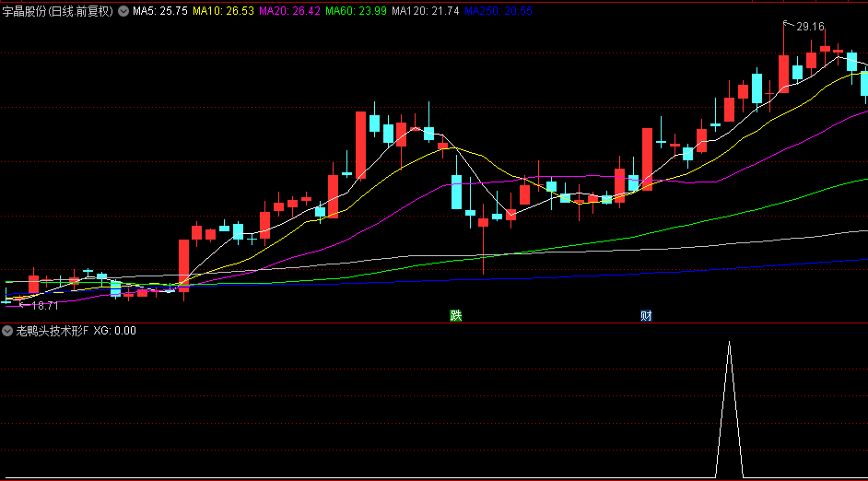Screen dimensions: 868x481
Task: Click the XG: 0.00 indicator value
Action: (114, 331)
